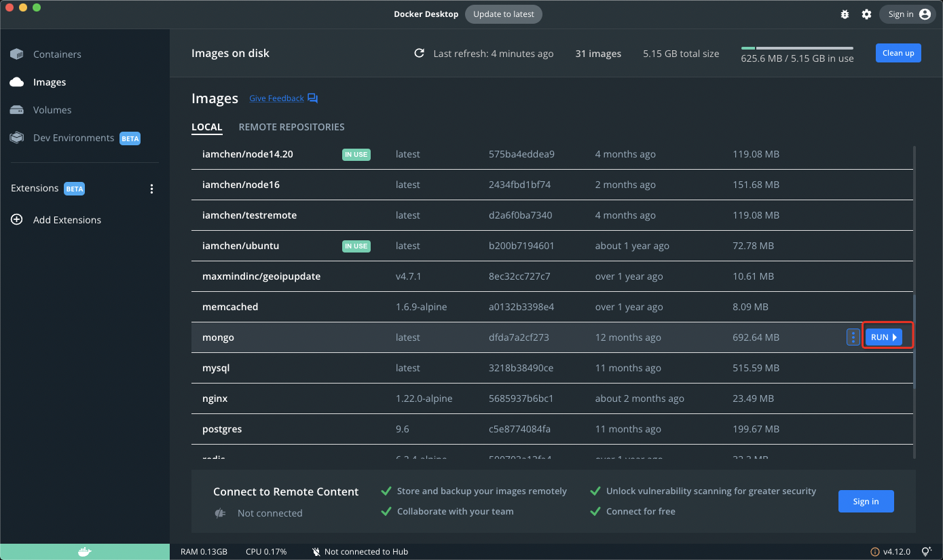Refresh the images list with reload icon

(x=420, y=54)
